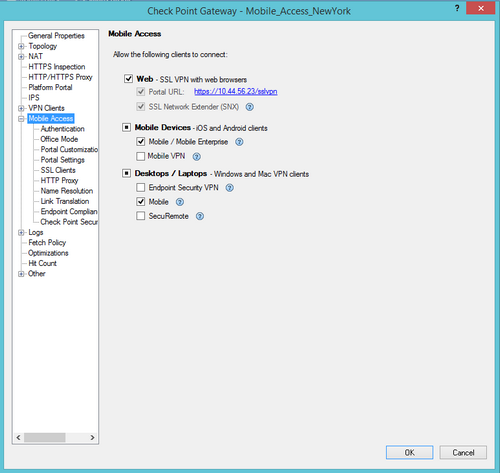Open the Portal URL sslvpn link
Screen dimensions: 500x473
point(236,91)
